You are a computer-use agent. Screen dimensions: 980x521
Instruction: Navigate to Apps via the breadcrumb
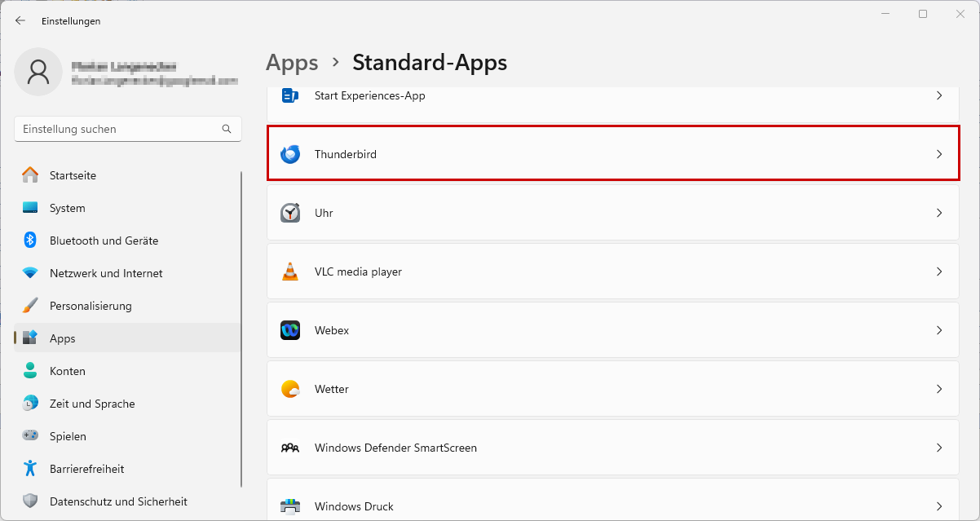click(292, 63)
